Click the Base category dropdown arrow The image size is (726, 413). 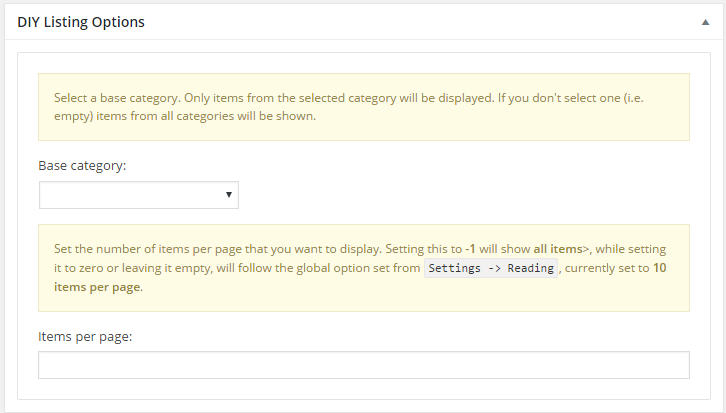pyautogui.click(x=229, y=195)
